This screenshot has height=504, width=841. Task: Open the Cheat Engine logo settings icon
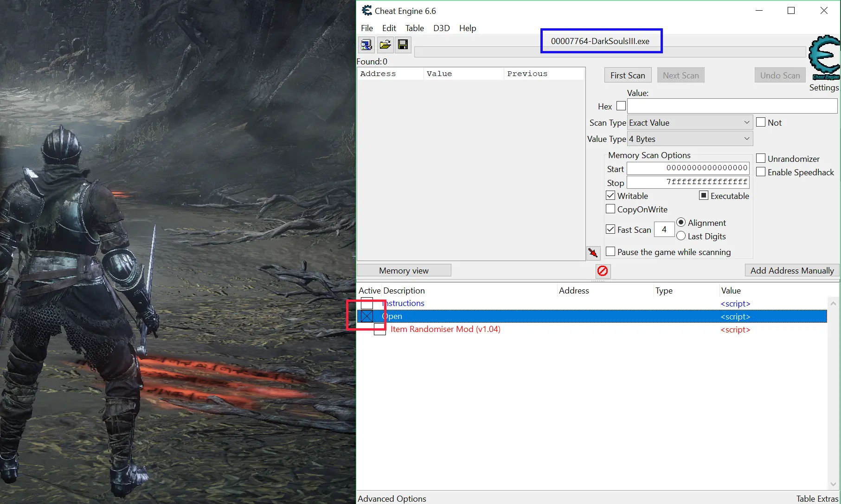(824, 58)
